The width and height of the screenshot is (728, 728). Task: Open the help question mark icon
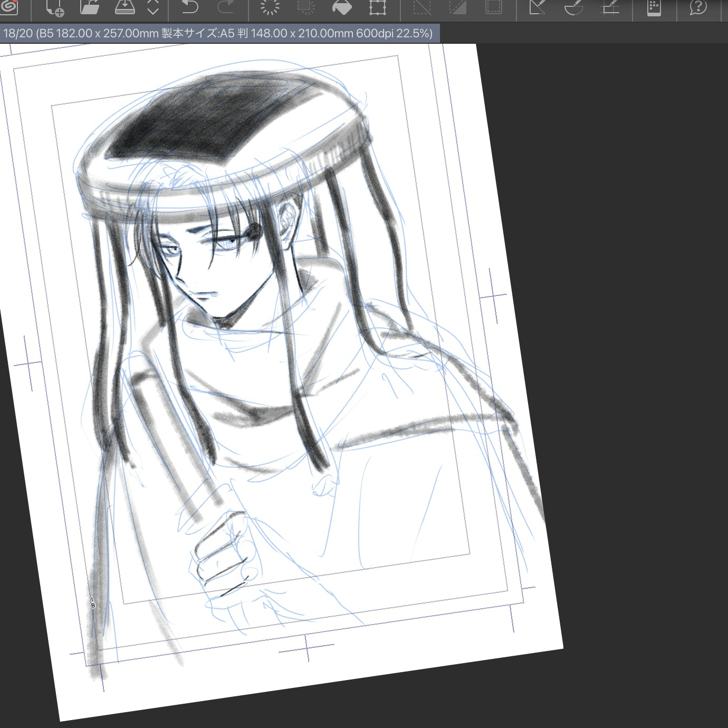point(698,7)
